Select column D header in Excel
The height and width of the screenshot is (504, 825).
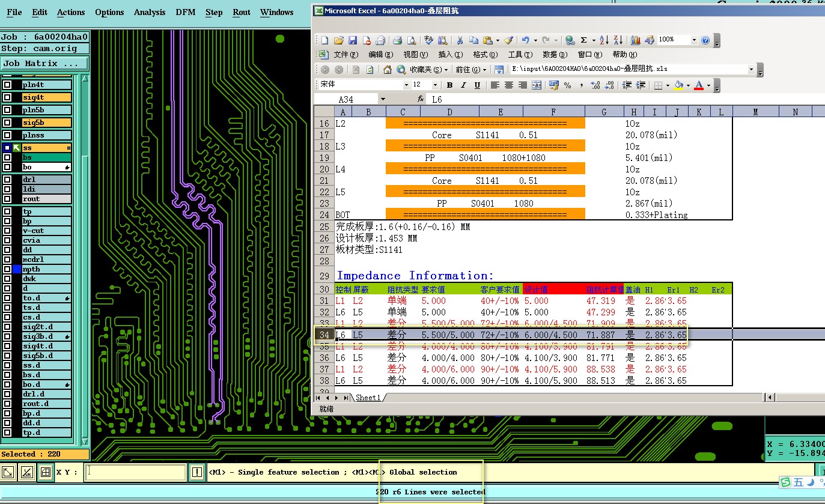click(449, 112)
